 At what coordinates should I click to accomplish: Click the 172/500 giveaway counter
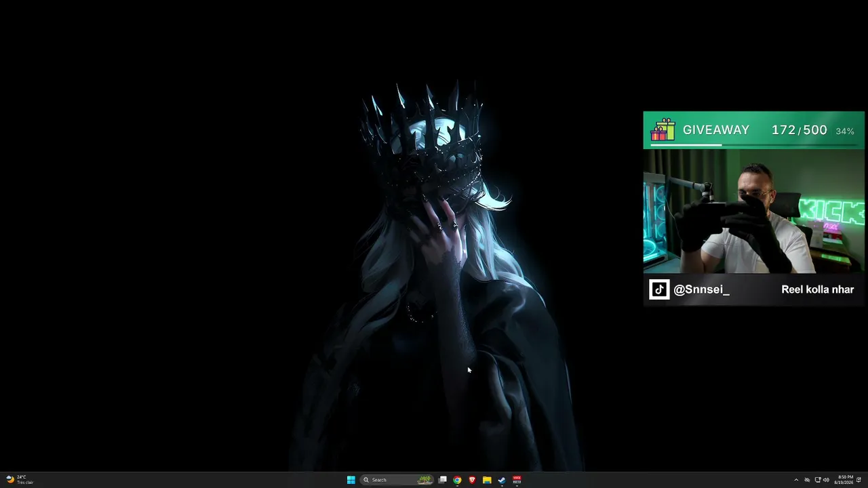pyautogui.click(x=800, y=130)
